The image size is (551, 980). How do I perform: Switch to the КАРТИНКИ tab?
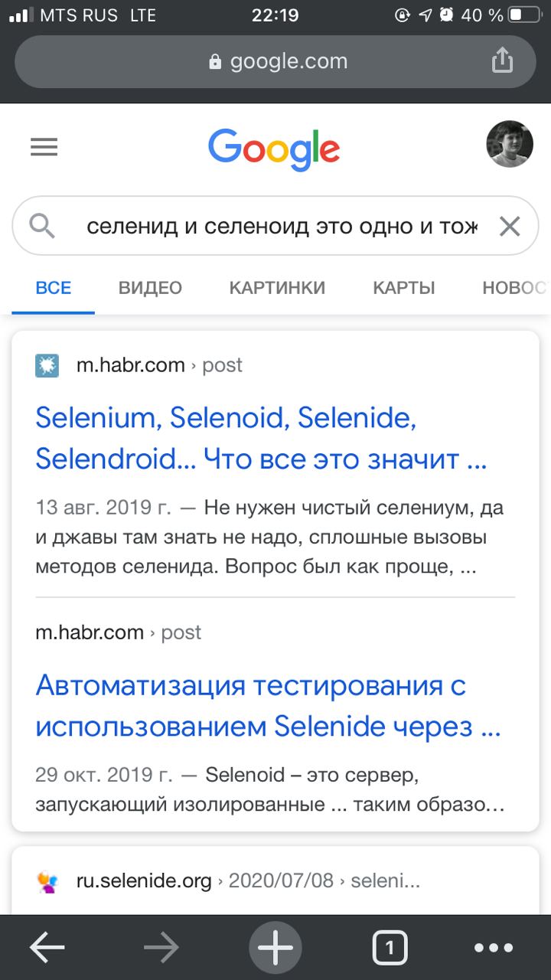tap(277, 288)
